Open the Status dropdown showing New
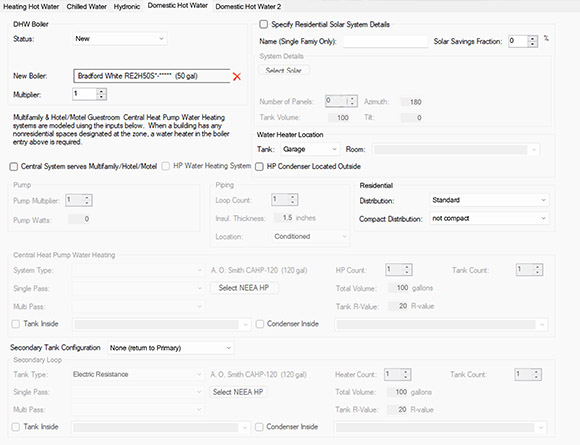The height and width of the screenshot is (445, 580). (120, 38)
